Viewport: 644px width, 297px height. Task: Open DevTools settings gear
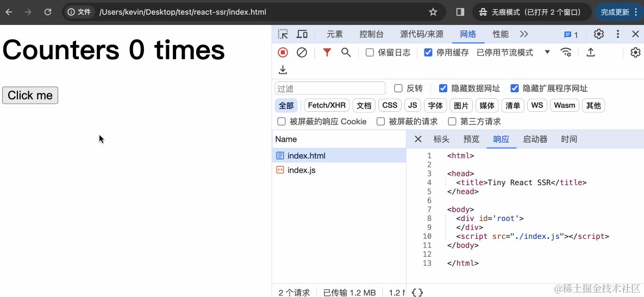[598, 34]
